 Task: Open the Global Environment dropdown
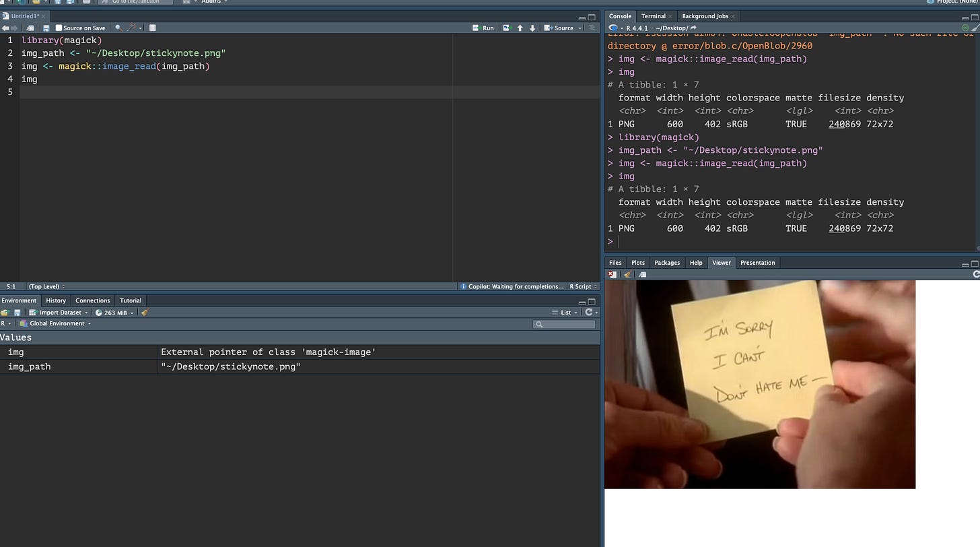[55, 323]
